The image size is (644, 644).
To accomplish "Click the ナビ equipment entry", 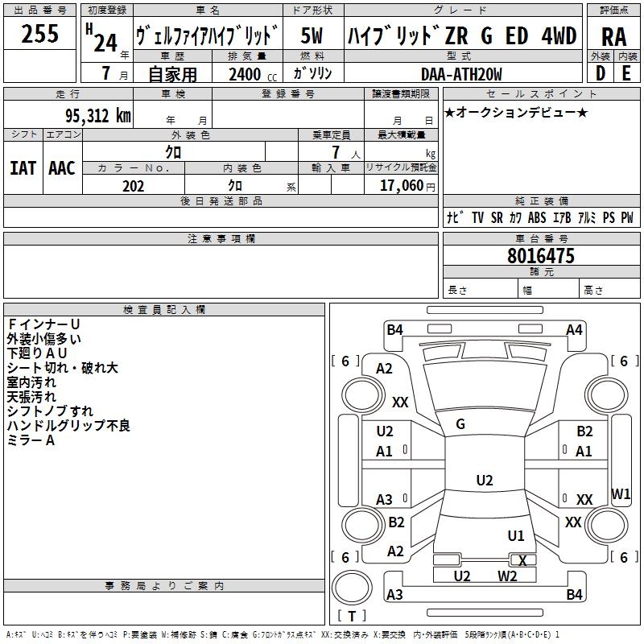I will (x=455, y=217).
